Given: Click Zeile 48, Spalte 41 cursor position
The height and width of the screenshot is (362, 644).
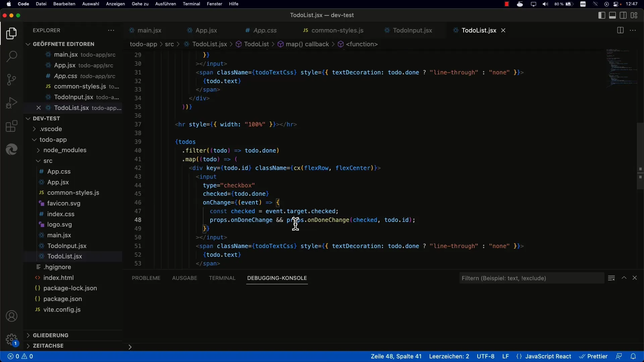Looking at the screenshot, I should [396, 356].
